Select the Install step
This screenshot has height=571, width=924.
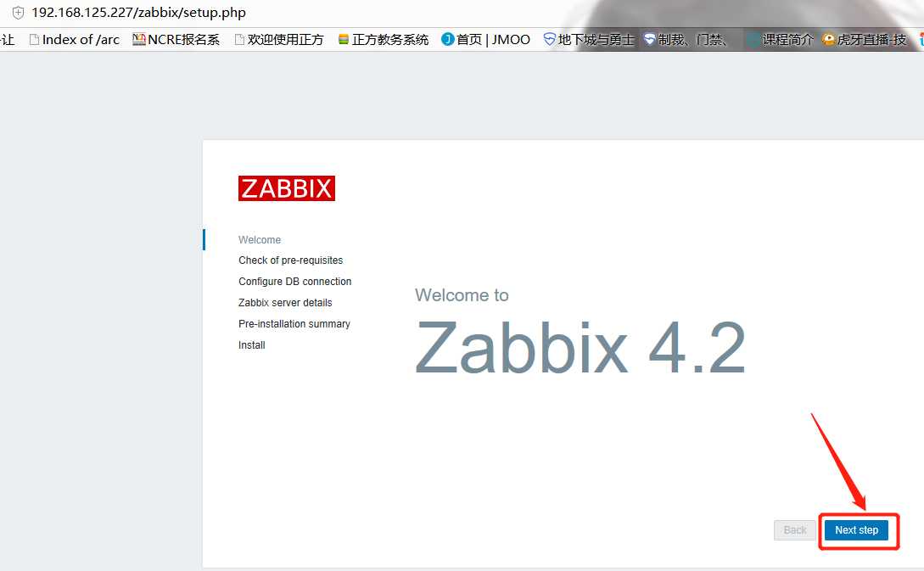coord(252,345)
